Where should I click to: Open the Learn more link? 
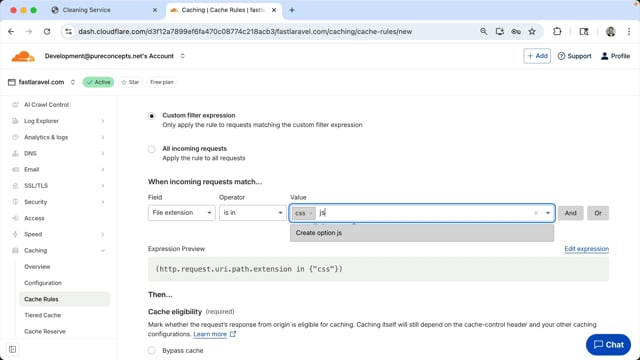coord(210,334)
